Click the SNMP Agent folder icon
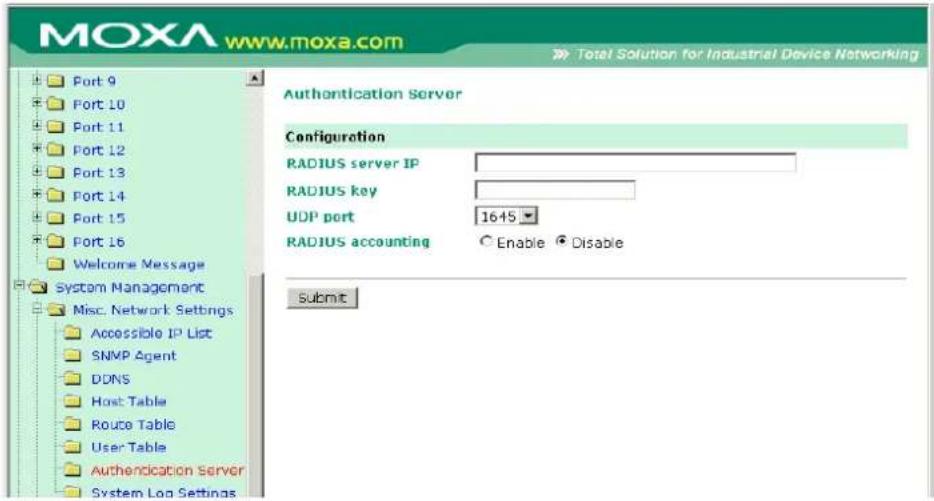The image size is (934, 501). [x=73, y=356]
